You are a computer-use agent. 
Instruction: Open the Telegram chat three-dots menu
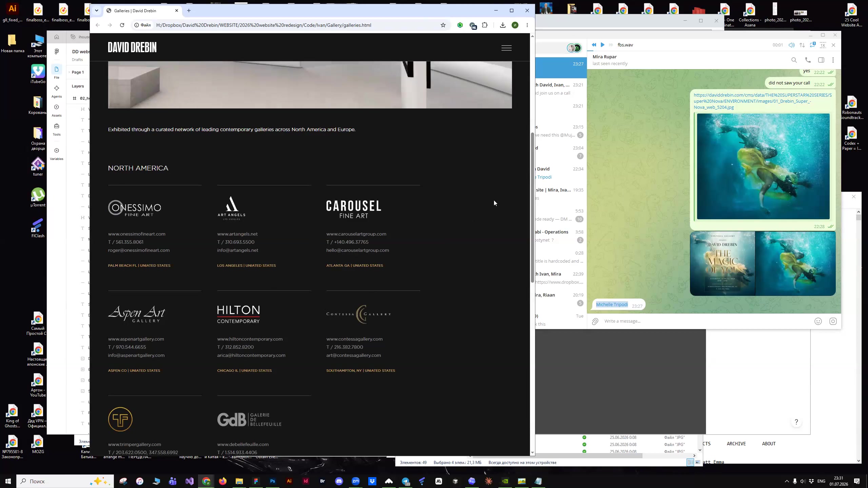[x=833, y=60]
